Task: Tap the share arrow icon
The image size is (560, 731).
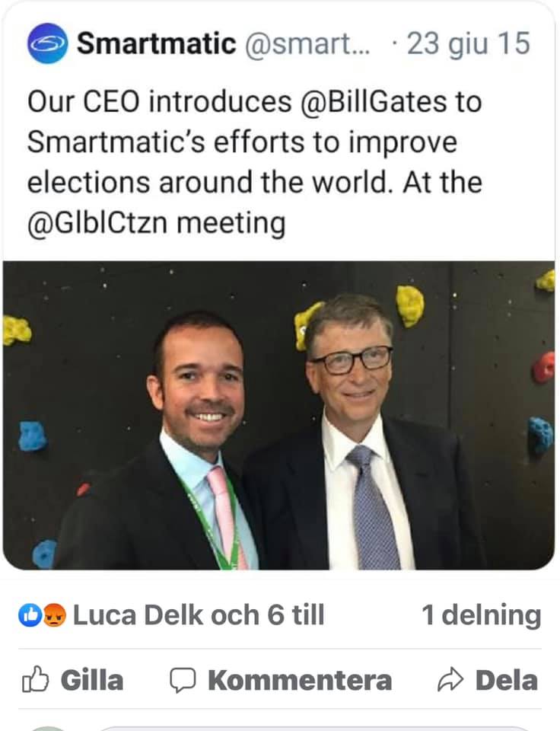Action: pos(451,680)
